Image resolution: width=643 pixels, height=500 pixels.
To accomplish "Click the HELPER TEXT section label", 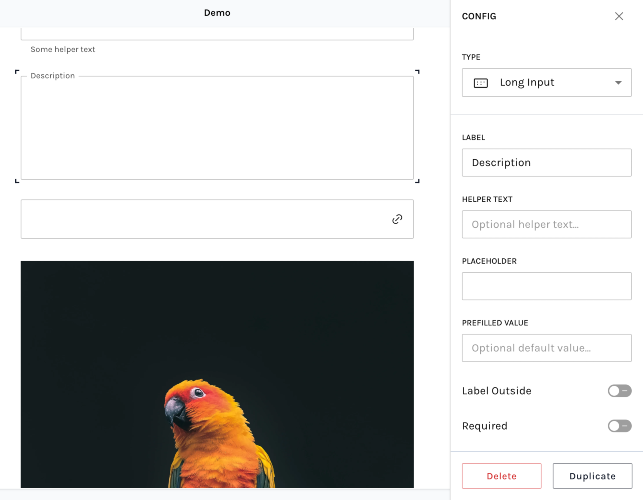I will [x=487, y=199].
